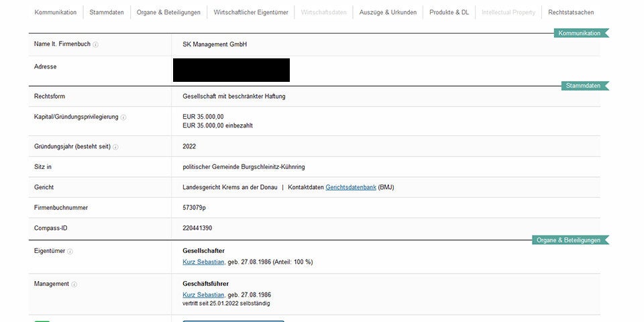Click info icon beside Name lt. Firmenbuch
Viewport: 644px width, 322px height.
pos(96,45)
